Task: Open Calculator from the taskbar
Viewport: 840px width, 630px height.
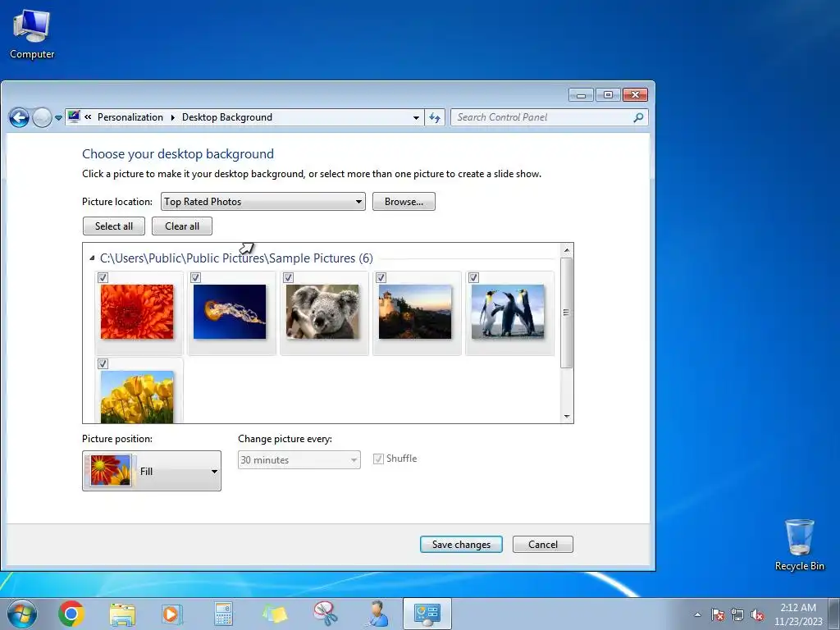Action: click(x=223, y=614)
